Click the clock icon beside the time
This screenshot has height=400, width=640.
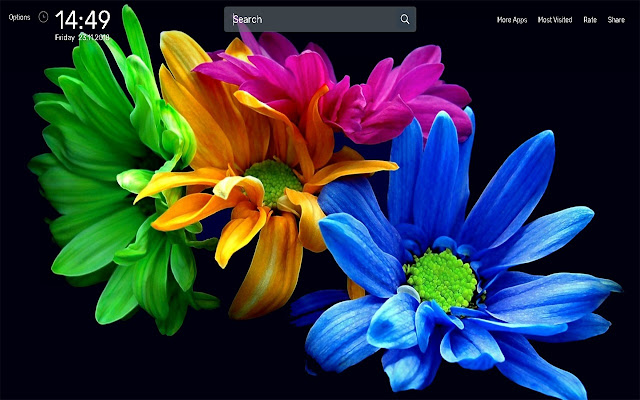tap(43, 17)
